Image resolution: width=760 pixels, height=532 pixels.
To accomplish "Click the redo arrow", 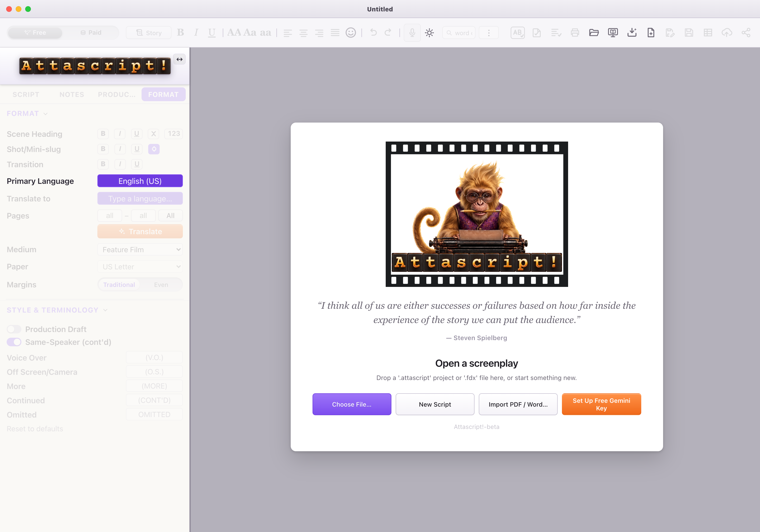I will 388,33.
